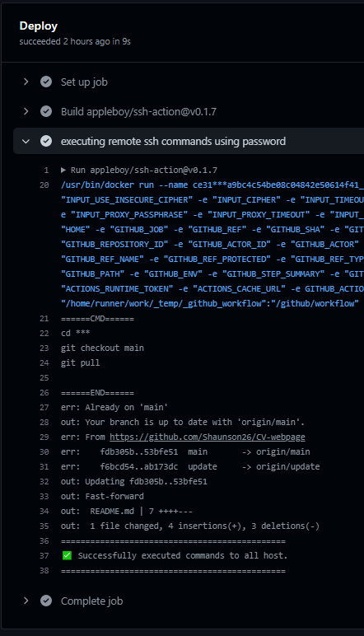
Task: Expand the Complete job step chevron
Action: coord(26,601)
